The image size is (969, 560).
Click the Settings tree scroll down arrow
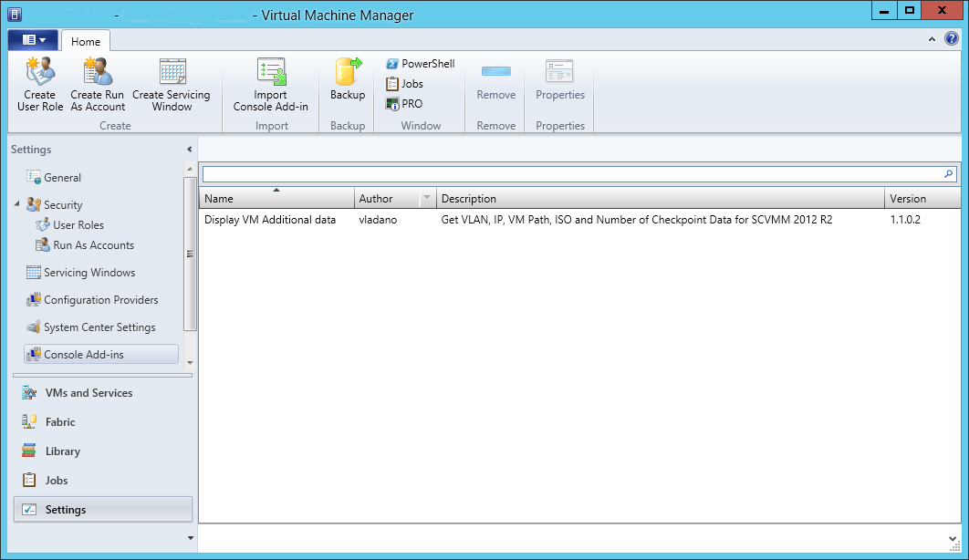190,363
